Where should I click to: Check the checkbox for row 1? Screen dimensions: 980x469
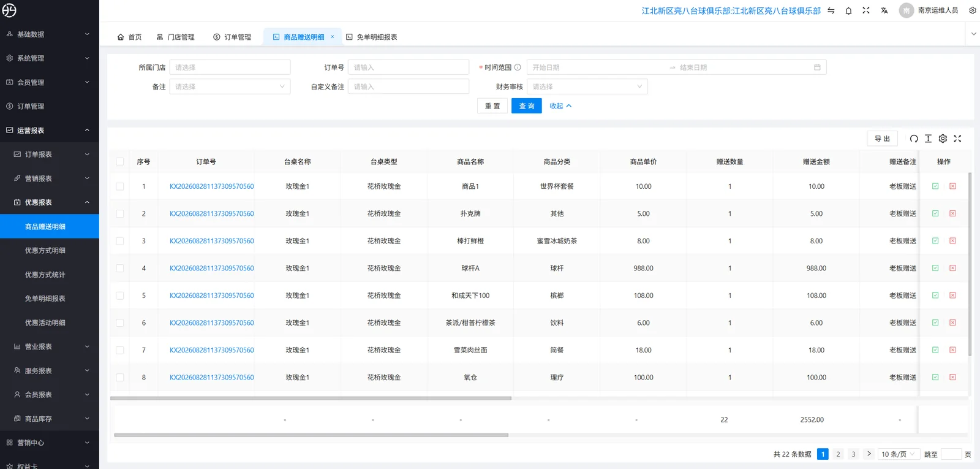coord(120,186)
